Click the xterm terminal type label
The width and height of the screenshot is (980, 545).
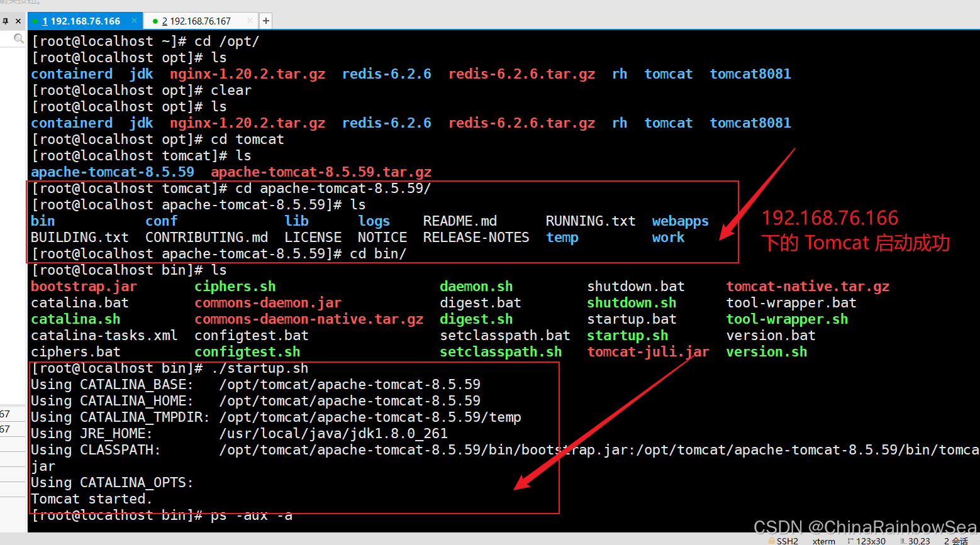click(x=823, y=541)
